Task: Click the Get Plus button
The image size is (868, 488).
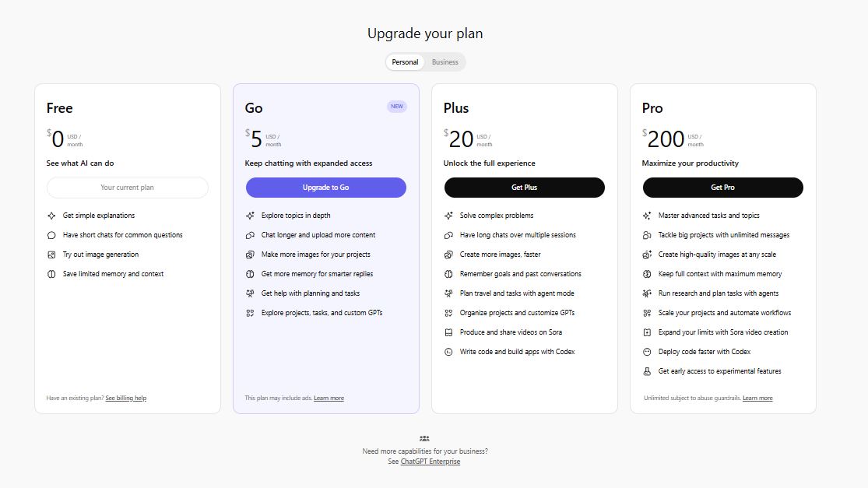Action: (525, 188)
